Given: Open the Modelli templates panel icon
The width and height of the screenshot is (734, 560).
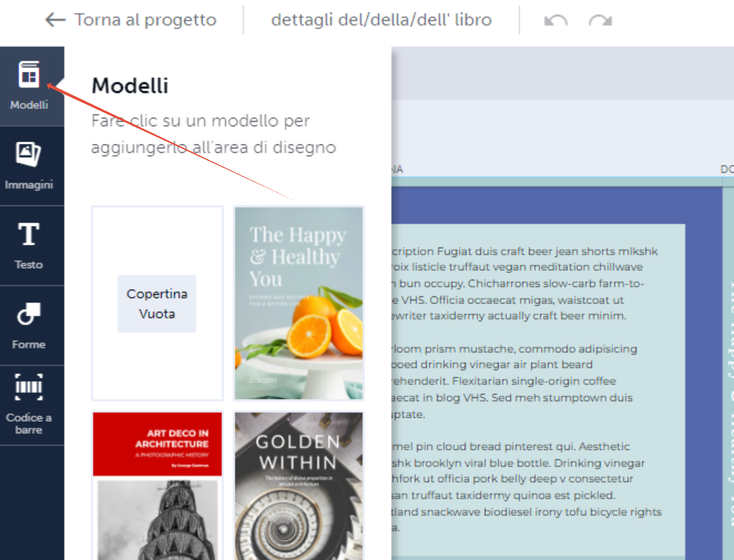Looking at the screenshot, I should point(29,74).
